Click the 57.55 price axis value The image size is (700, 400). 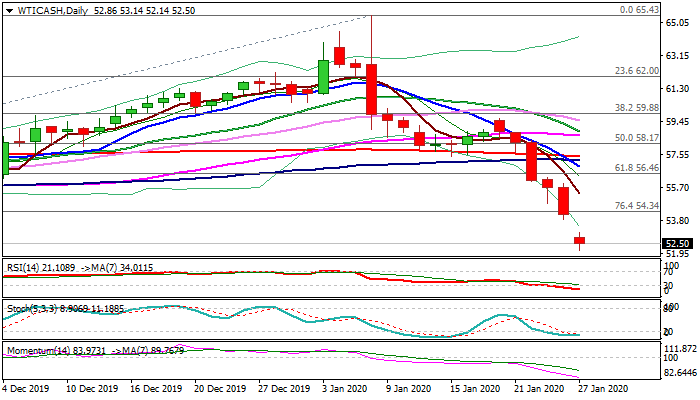coord(677,154)
